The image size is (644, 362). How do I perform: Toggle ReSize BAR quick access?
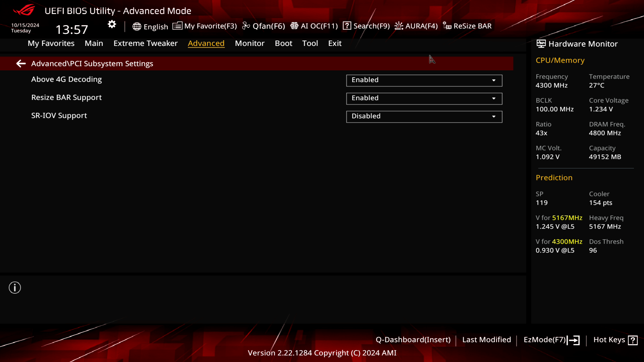point(468,25)
